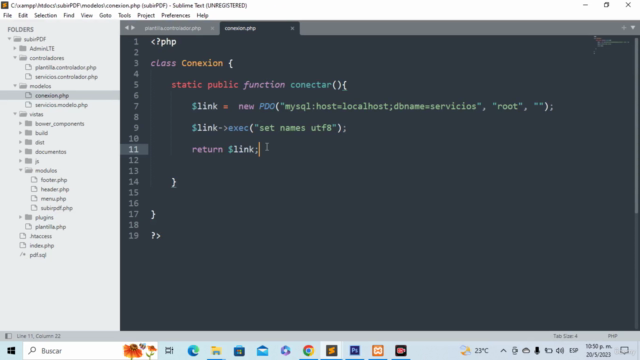
Task: Open pdf.sql file
Action: pyautogui.click(x=38, y=255)
